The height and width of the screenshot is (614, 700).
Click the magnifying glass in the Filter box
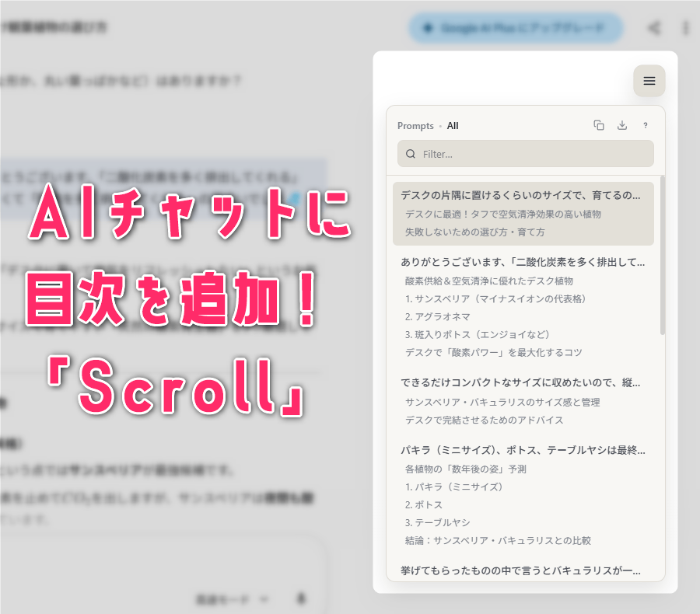410,154
